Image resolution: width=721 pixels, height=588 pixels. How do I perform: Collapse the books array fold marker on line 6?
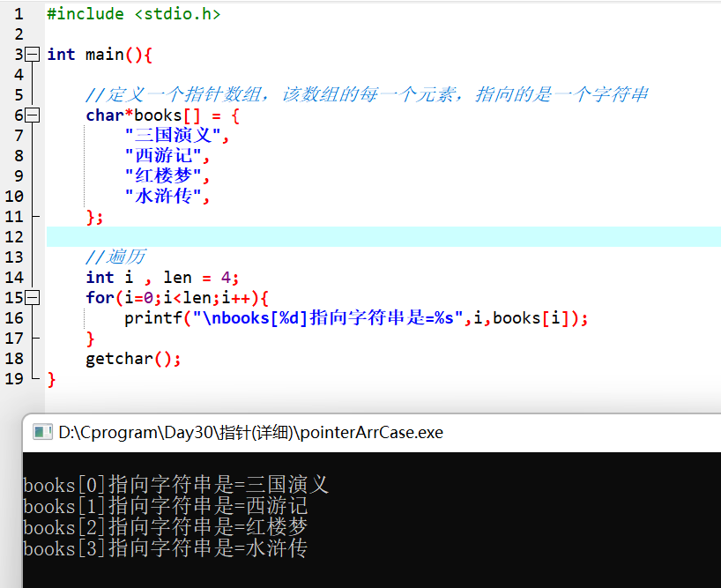[32, 115]
